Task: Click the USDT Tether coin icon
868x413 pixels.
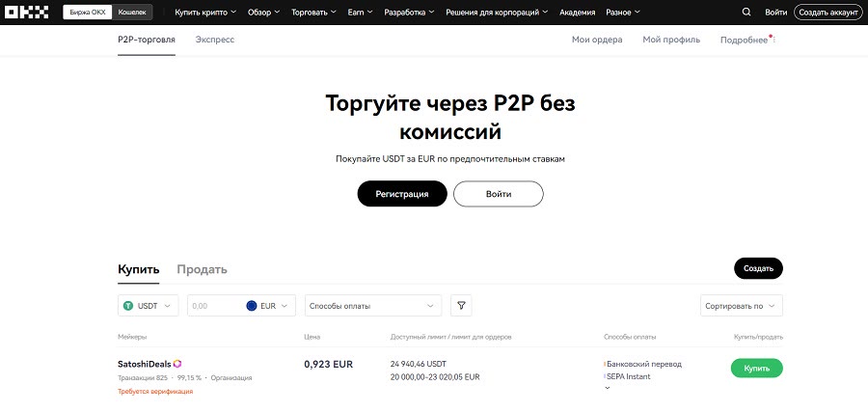Action: [x=128, y=306]
